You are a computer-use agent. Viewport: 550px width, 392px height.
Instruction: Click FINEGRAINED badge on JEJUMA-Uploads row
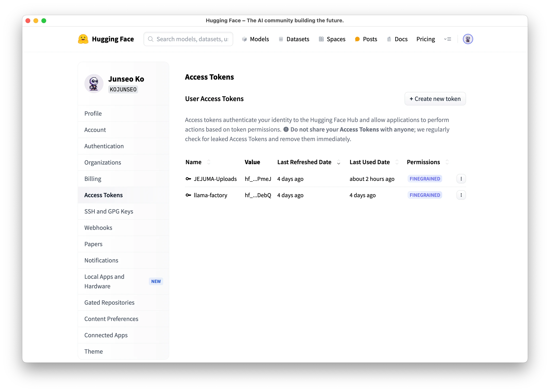coord(425,179)
